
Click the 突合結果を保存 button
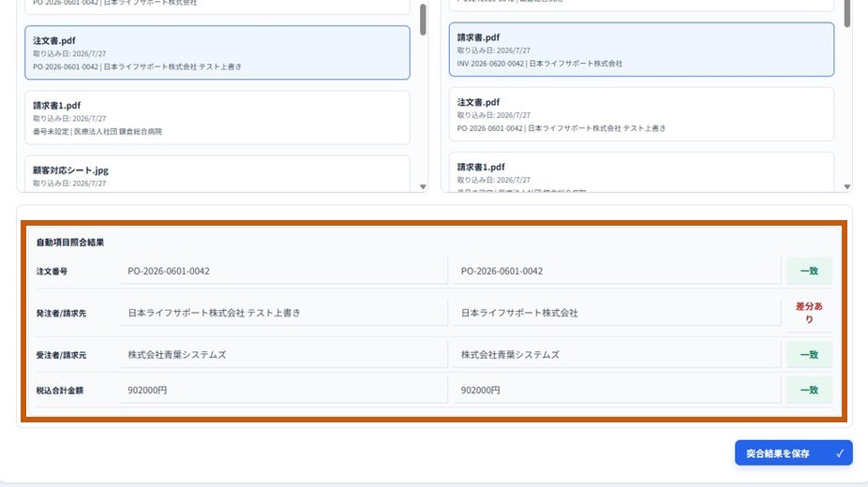pos(793,452)
